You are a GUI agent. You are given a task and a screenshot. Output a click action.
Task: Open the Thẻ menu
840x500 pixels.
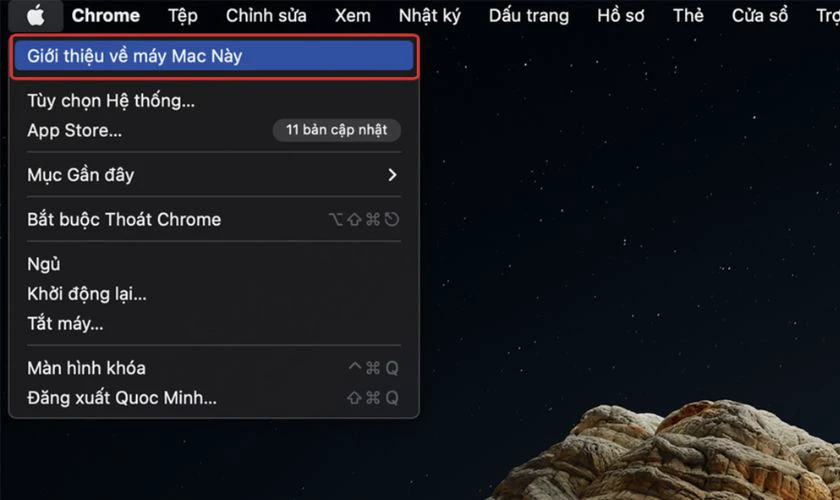[x=688, y=16]
